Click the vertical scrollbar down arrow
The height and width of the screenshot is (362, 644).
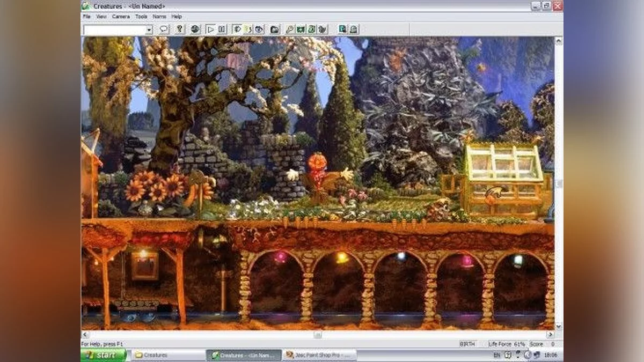point(559,326)
